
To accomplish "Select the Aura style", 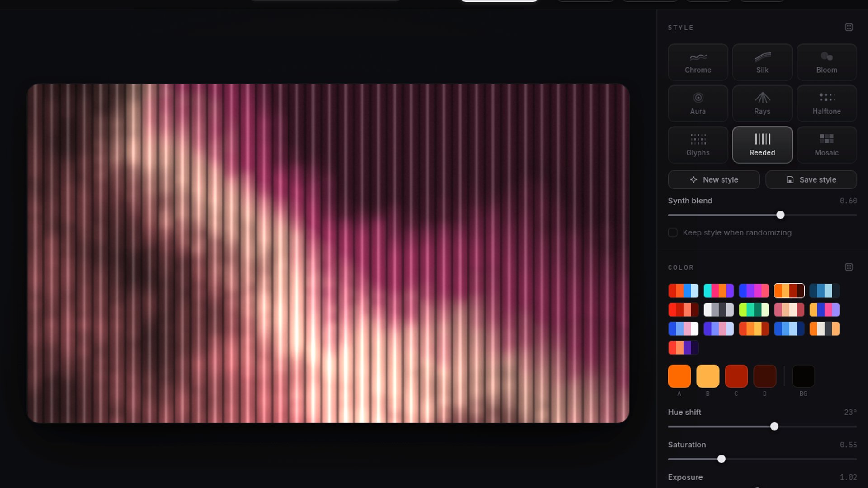I will pos(698,103).
